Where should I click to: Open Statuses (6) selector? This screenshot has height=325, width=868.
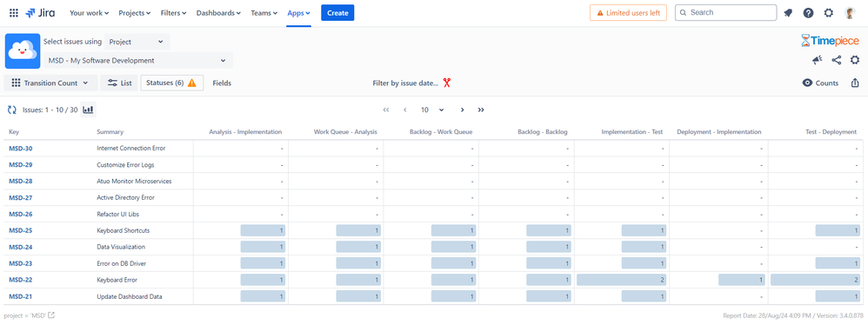(x=172, y=83)
